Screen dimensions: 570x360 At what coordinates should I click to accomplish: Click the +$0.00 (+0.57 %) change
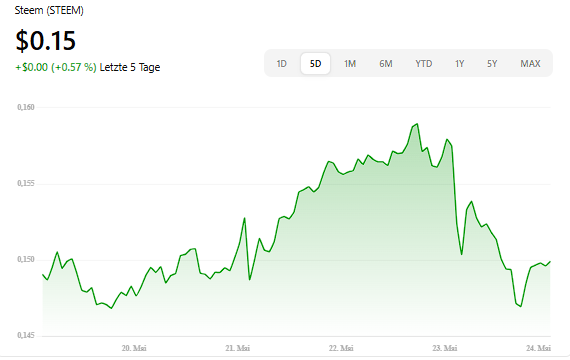point(56,67)
